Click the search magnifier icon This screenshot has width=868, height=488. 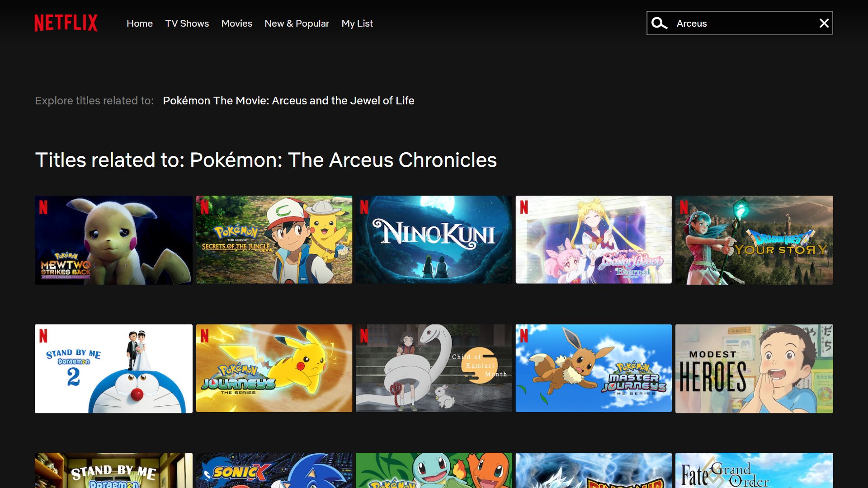pos(659,23)
